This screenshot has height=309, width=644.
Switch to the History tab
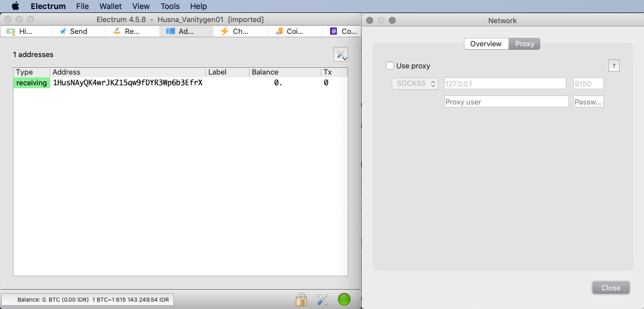coord(27,31)
